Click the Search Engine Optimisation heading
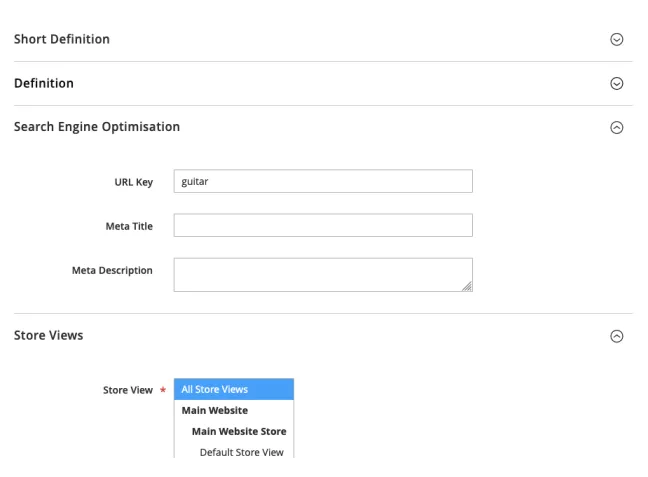Image resolution: width=648 pixels, height=477 pixels. [x=96, y=127]
